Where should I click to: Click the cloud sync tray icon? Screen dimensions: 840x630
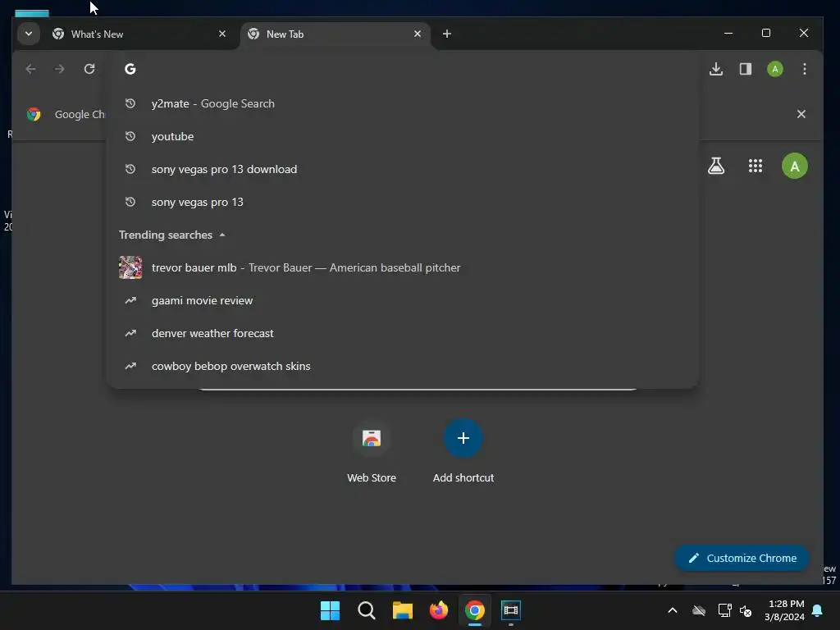tap(699, 610)
